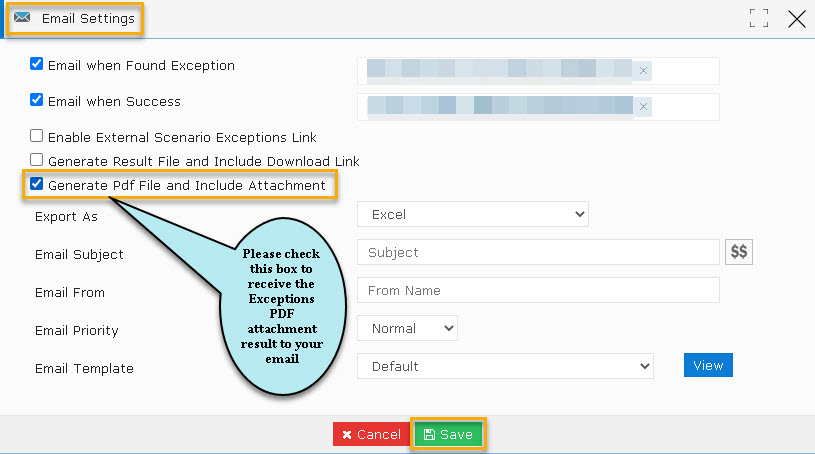Click the Success recipients field
Viewport: 815px width, 454px height.
538,107
